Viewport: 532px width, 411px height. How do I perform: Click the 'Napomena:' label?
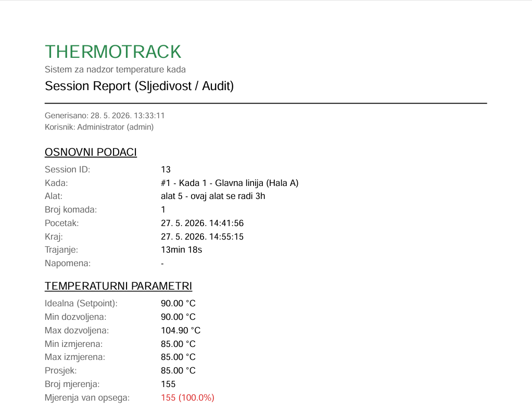coord(68,264)
